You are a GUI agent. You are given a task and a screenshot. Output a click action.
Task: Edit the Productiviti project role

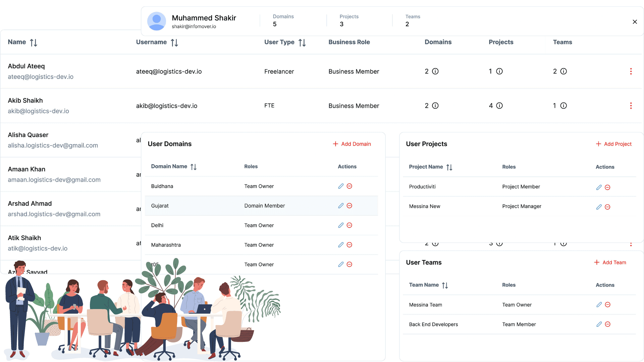click(599, 187)
